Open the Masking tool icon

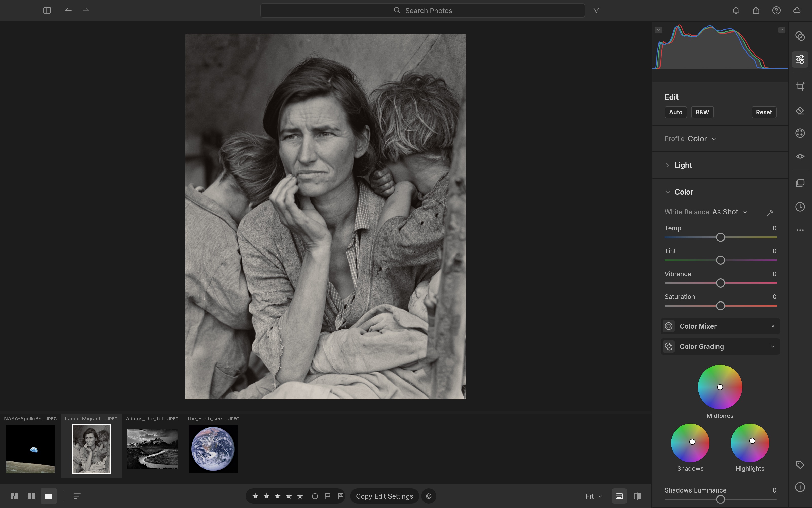(x=800, y=133)
